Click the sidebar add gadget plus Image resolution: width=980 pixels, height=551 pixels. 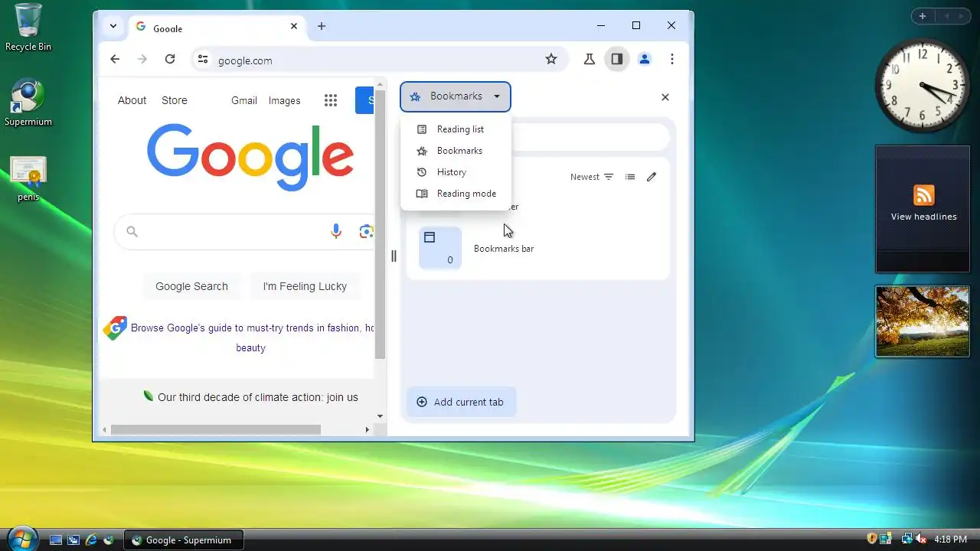(923, 16)
